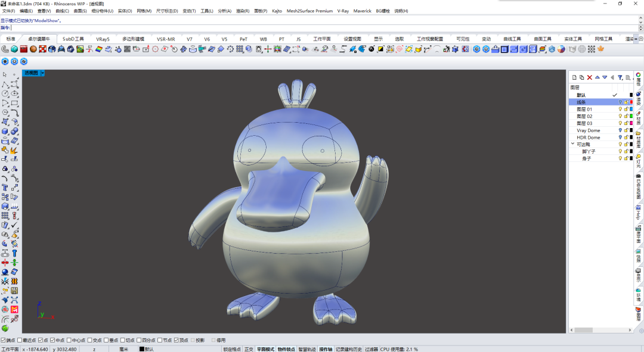Click the green sphere icon at sidebar bottom
This screenshot has height=352, width=644.
click(5, 328)
